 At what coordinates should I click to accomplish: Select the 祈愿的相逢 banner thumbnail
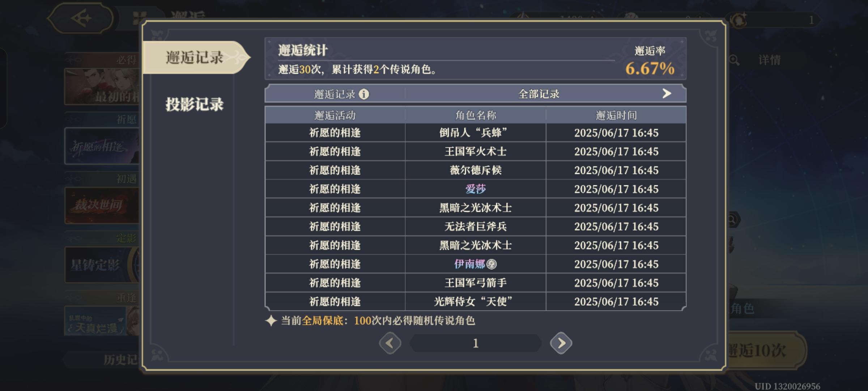[102, 146]
